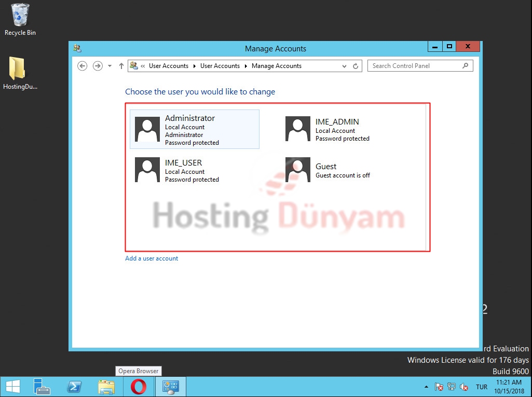
Task: Launch PowerShell from the taskbar
Action: tap(74, 387)
